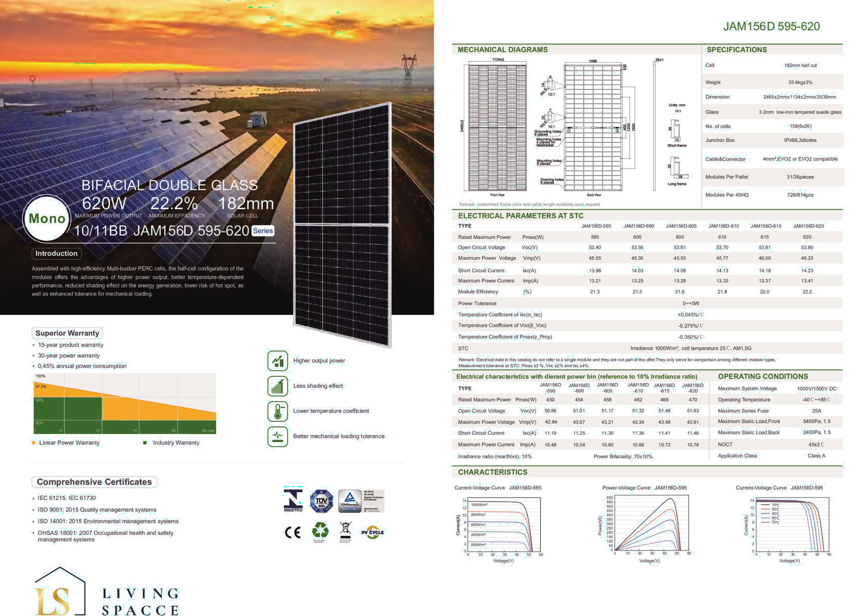Click the Less shading effect icon
This screenshot has width=863, height=616.
pyautogui.click(x=277, y=386)
